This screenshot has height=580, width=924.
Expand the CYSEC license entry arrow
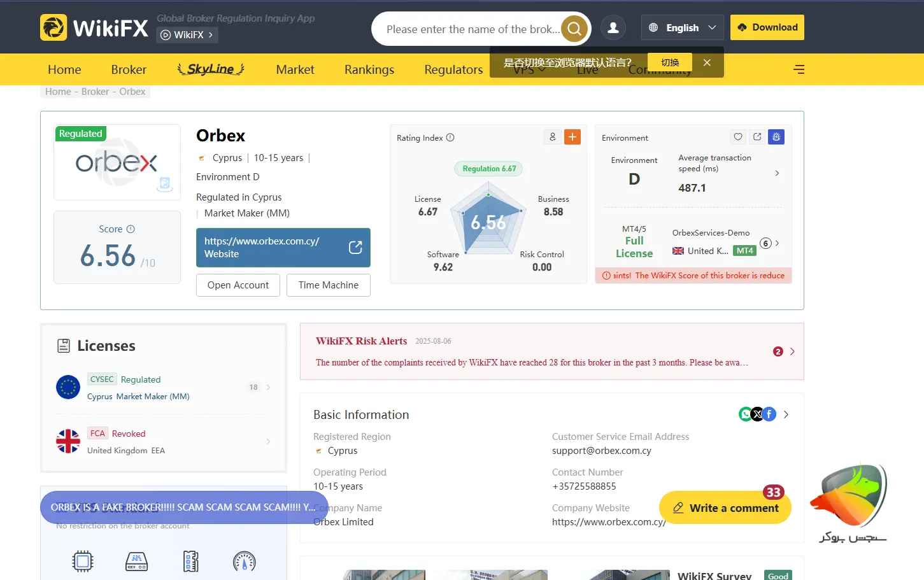(x=268, y=387)
